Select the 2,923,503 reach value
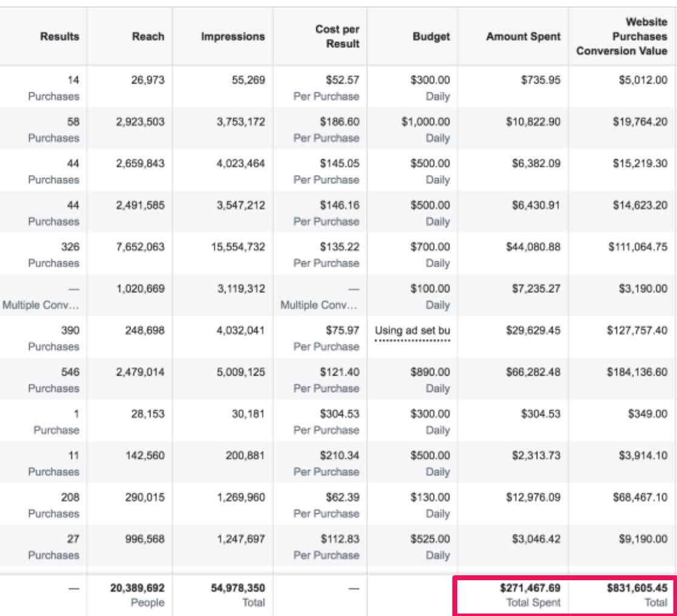This screenshot has width=677, height=616. click(x=140, y=122)
